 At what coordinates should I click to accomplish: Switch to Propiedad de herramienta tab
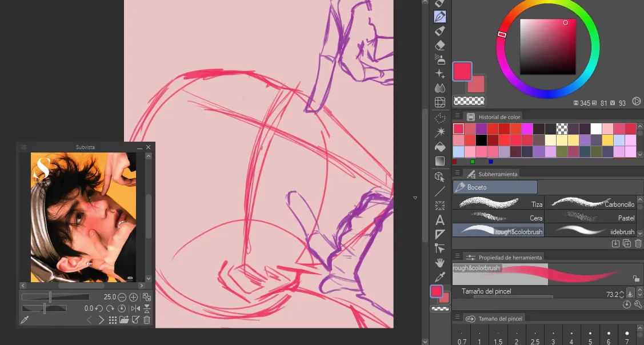(x=503, y=258)
